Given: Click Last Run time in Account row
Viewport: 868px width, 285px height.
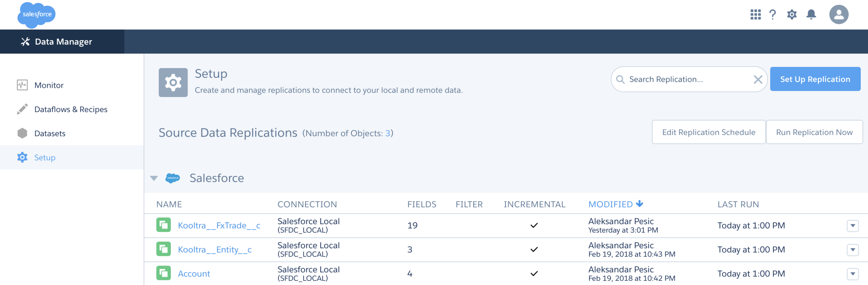Looking at the screenshot, I should [x=751, y=274].
